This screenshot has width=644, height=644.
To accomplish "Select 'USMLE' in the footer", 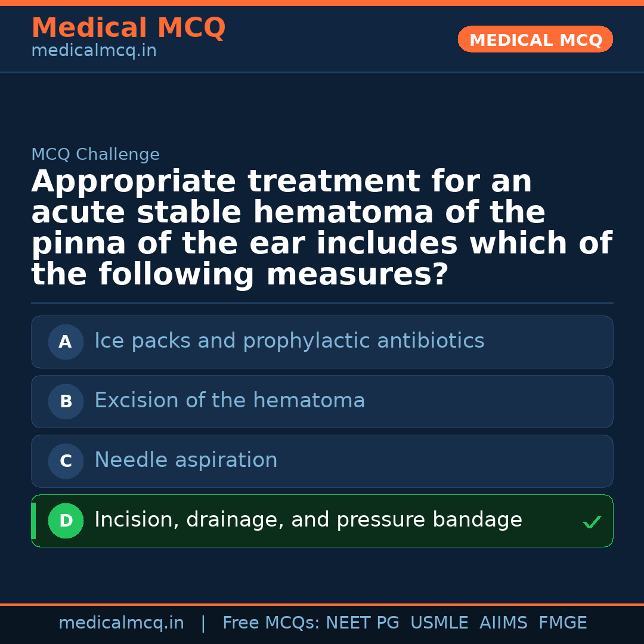I will point(439,623).
